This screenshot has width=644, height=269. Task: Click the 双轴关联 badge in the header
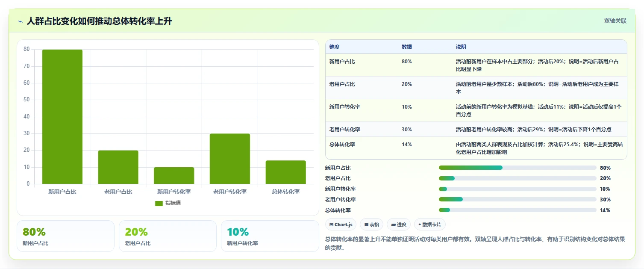615,21
